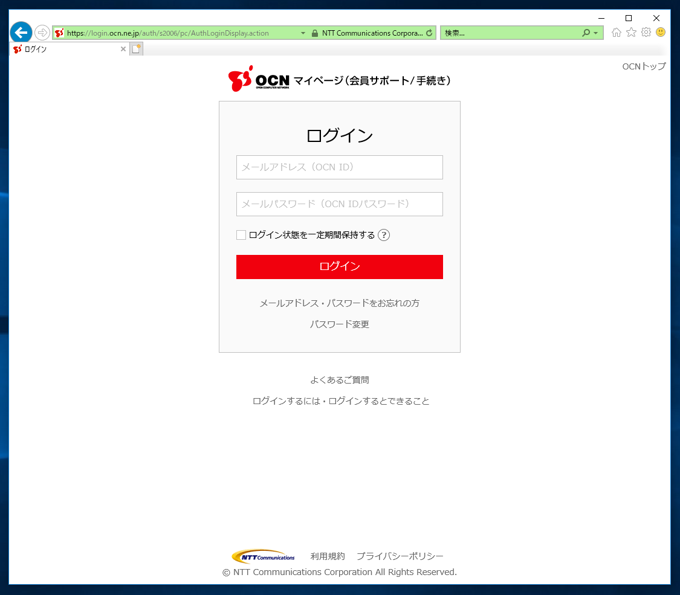Viewport: 680px width, 595px height.
Task: Minimize the browser window
Action: 601,18
